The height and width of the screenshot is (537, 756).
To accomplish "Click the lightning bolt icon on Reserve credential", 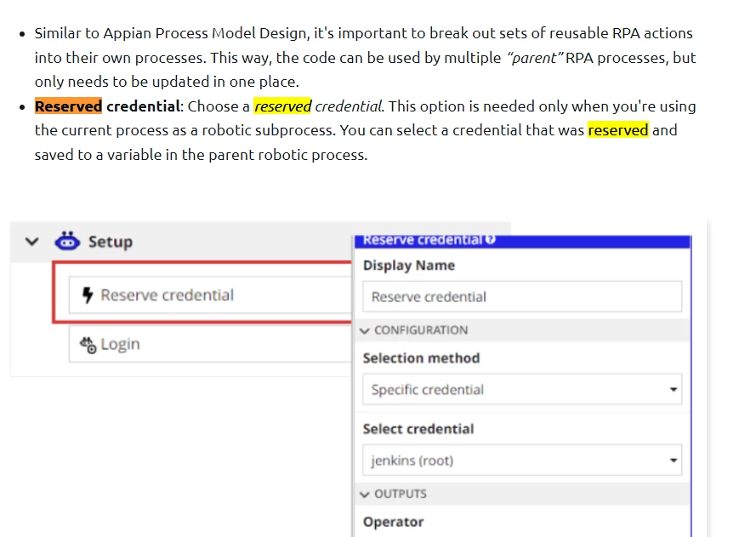I will pyautogui.click(x=88, y=294).
